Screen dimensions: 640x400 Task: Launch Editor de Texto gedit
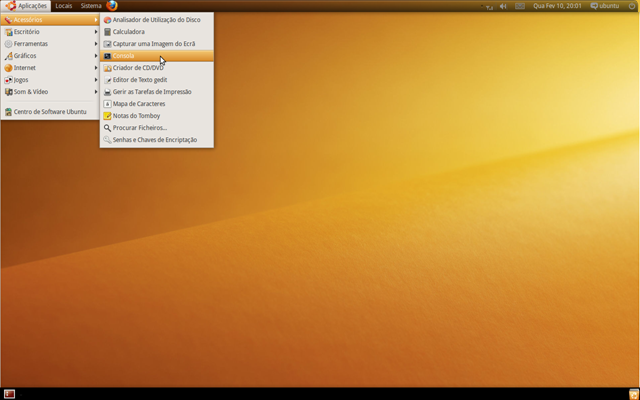157,80
